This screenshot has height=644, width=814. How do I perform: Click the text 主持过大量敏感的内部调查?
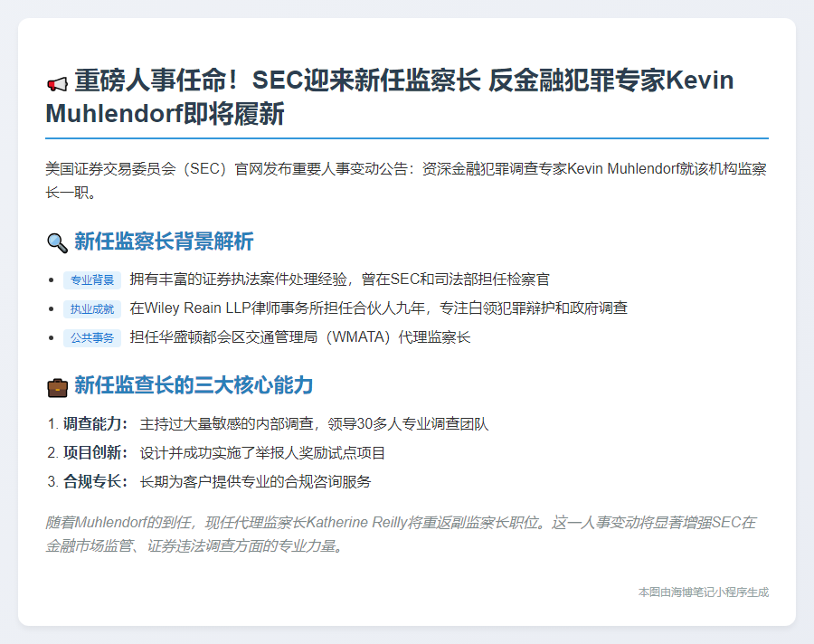tap(227, 424)
